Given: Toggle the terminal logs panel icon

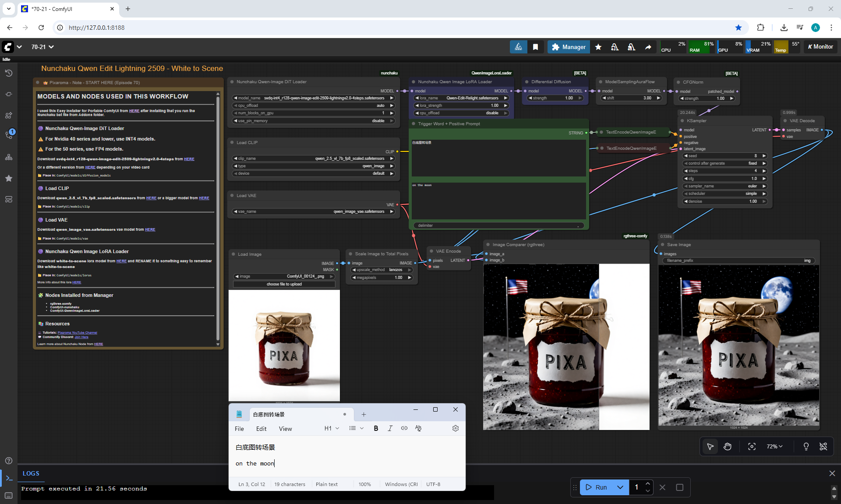Looking at the screenshot, I should pyautogui.click(x=9, y=478).
